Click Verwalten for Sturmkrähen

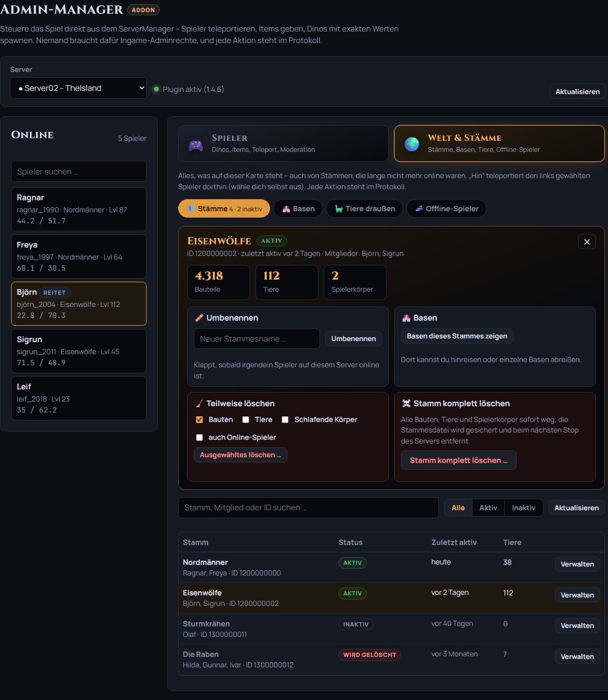(x=577, y=625)
